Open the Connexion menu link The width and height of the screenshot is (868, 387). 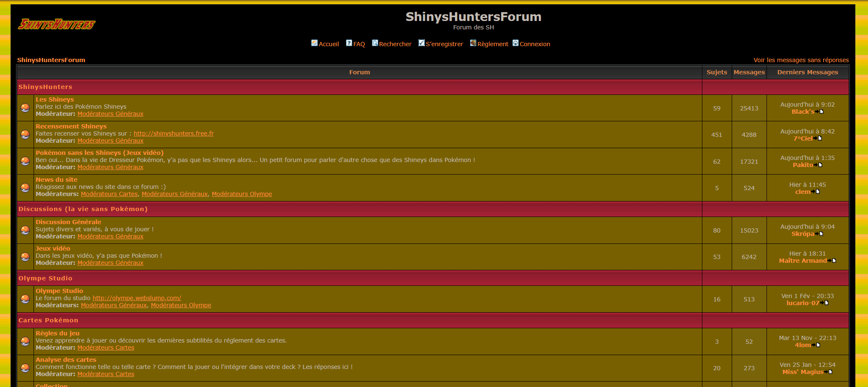coord(535,44)
